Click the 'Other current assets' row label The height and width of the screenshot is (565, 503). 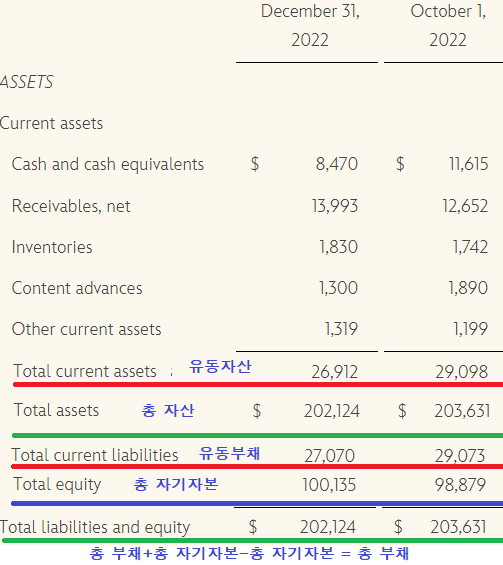[x=86, y=329]
